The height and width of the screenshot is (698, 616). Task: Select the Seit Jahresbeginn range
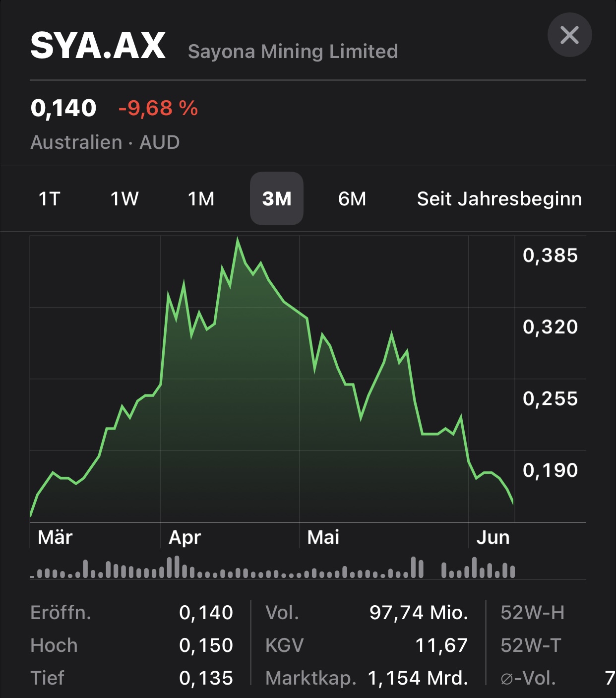(499, 199)
